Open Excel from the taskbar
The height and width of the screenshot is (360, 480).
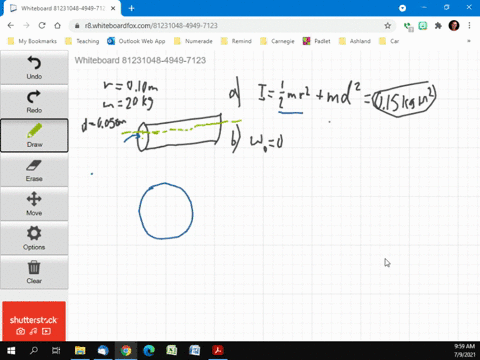[x=172, y=351]
